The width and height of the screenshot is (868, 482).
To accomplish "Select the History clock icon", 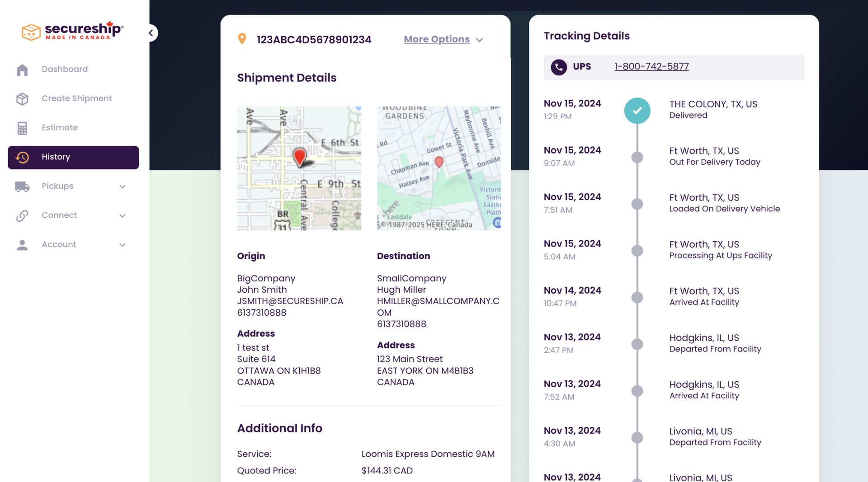I will [x=21, y=157].
